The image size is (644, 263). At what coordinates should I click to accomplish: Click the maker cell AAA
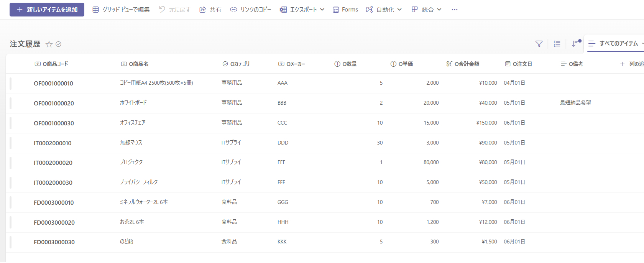(x=283, y=83)
